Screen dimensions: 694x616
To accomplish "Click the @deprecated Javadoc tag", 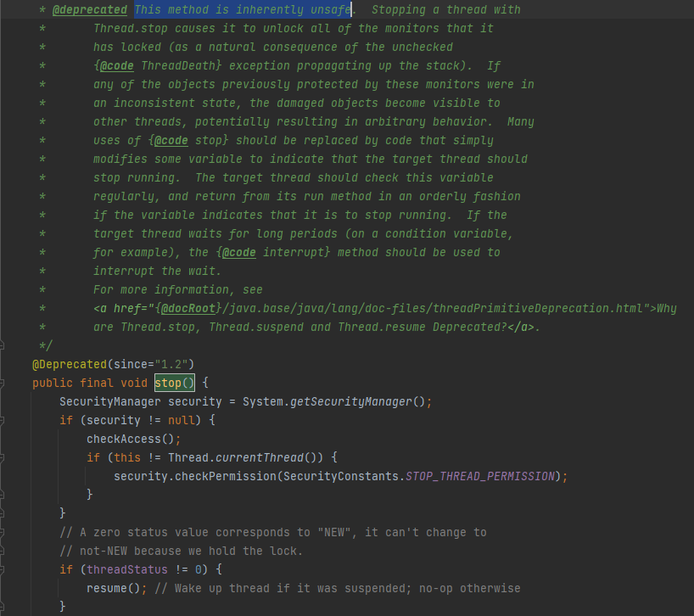I will click(89, 9).
